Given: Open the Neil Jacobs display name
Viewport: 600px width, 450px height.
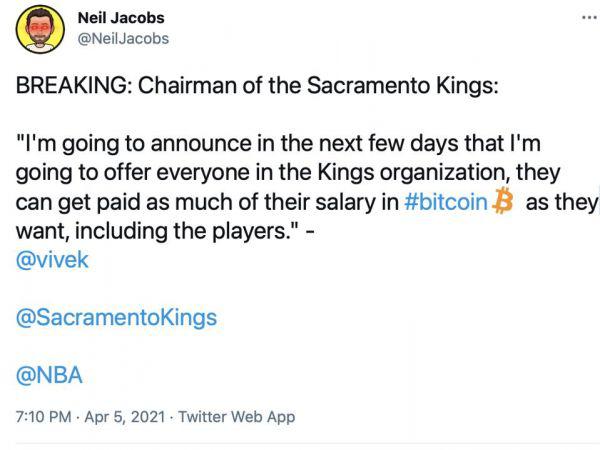Looking at the screenshot, I should [x=121, y=18].
